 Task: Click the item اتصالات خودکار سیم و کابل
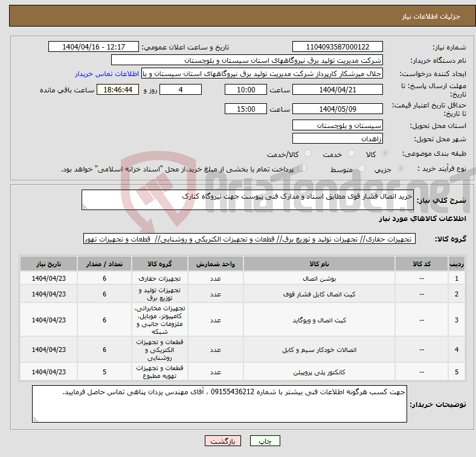(x=319, y=350)
